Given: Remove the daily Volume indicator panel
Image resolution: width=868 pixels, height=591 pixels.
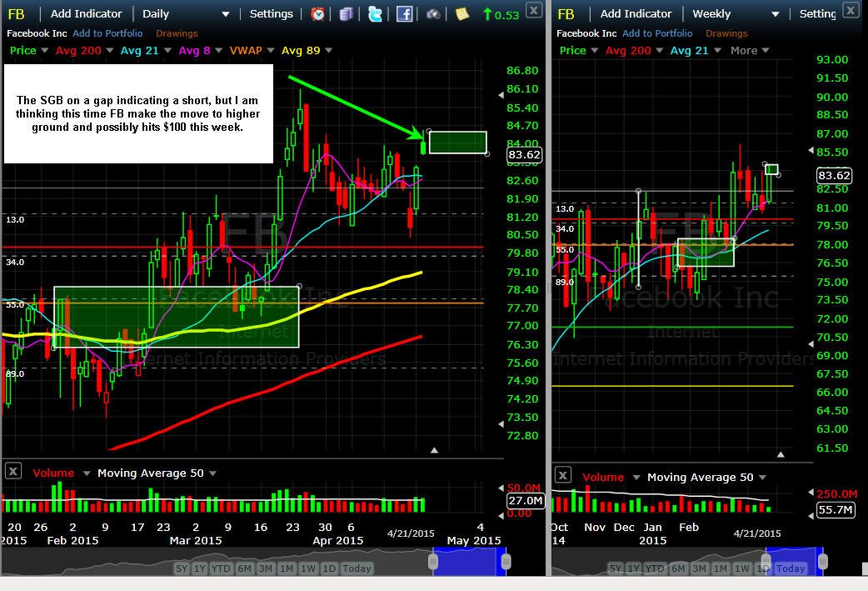Looking at the screenshot, I should coord(13,471).
